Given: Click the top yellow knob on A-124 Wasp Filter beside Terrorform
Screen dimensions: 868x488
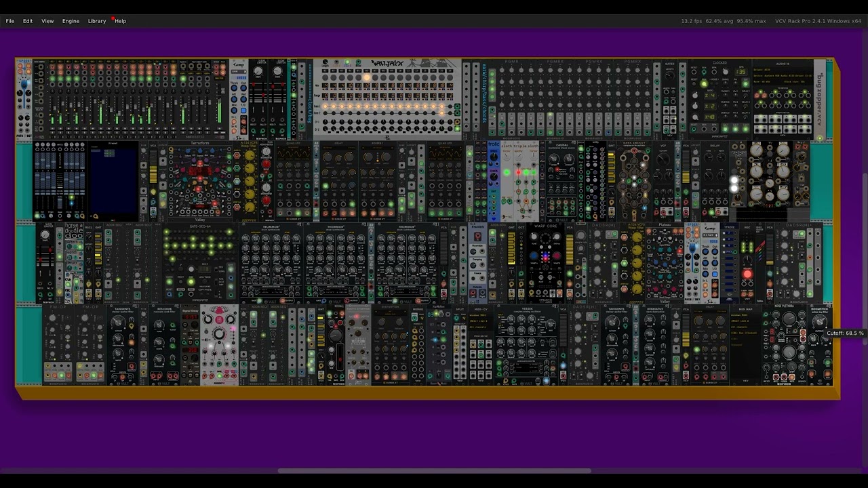Looking at the screenshot, I should click(x=250, y=156).
